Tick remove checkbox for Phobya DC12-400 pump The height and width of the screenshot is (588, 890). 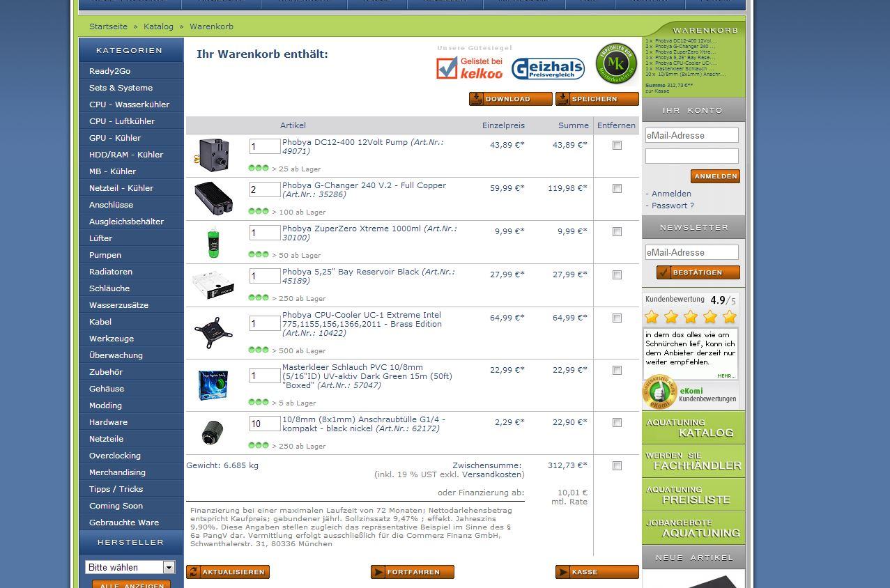617,146
